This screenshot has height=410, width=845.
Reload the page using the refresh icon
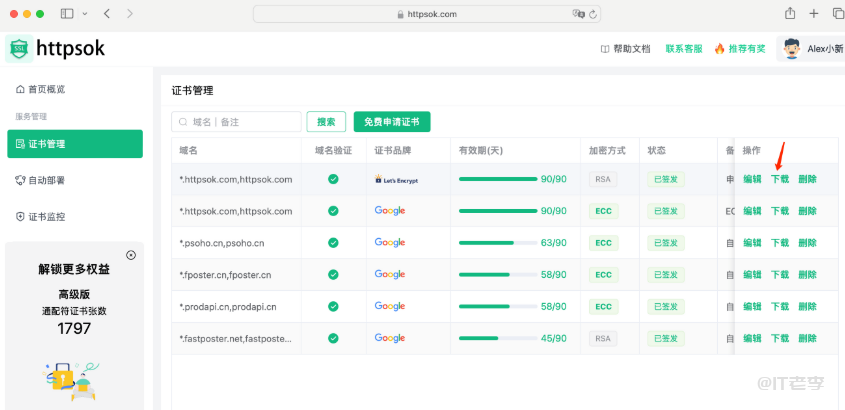click(595, 14)
